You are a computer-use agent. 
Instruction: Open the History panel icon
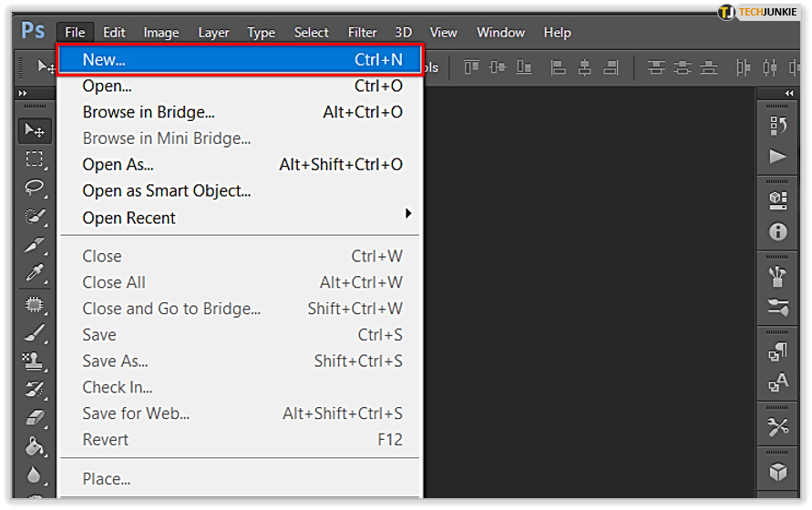(x=777, y=126)
